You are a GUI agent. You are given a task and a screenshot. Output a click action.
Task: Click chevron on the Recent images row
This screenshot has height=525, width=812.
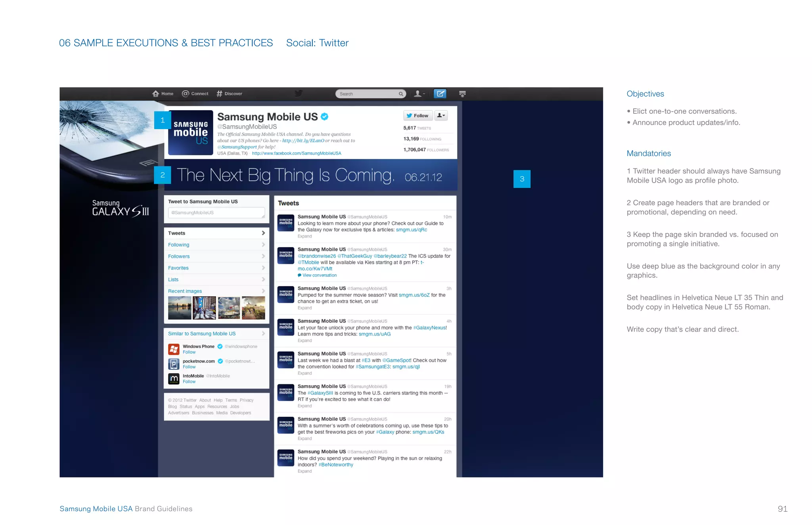(x=263, y=291)
